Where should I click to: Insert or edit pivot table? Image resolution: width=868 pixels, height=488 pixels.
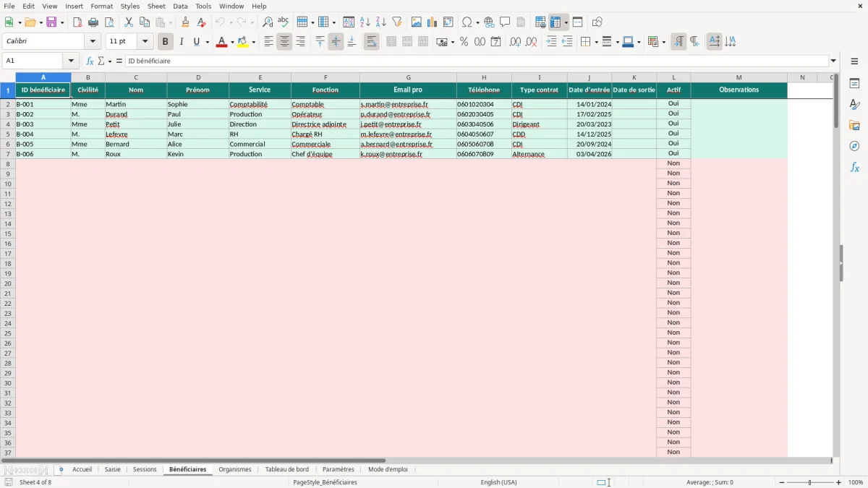coord(448,22)
